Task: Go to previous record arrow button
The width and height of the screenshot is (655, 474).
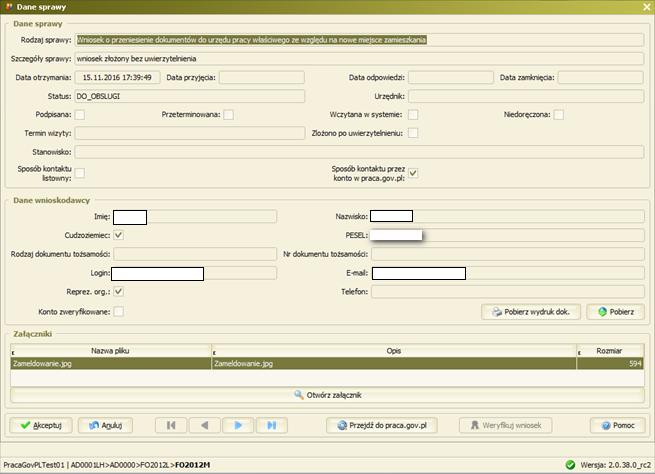Action: (x=205, y=425)
